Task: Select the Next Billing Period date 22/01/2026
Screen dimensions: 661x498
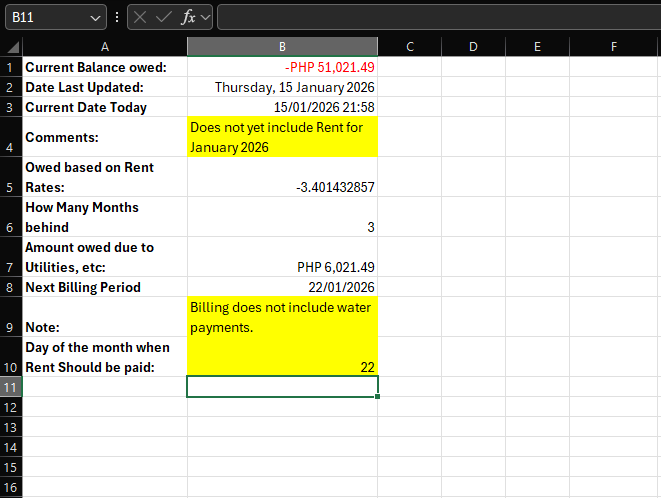Action: tap(282, 287)
